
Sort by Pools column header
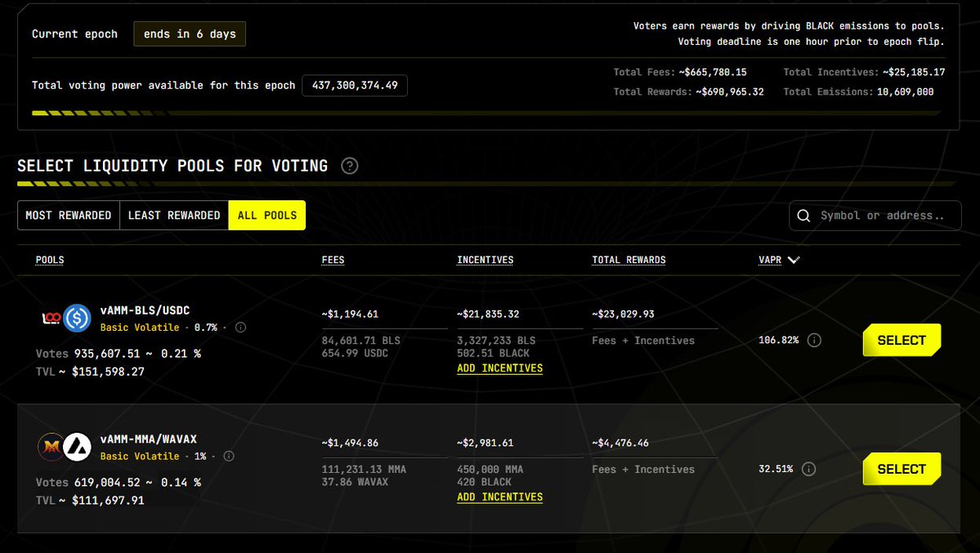point(50,260)
